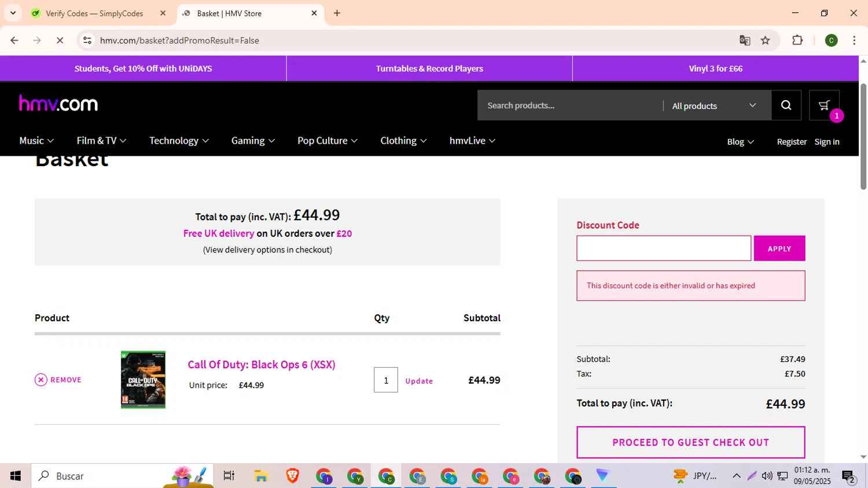Click the REMOVE circle-x icon
Screen dimensions: 868x488
41,380
